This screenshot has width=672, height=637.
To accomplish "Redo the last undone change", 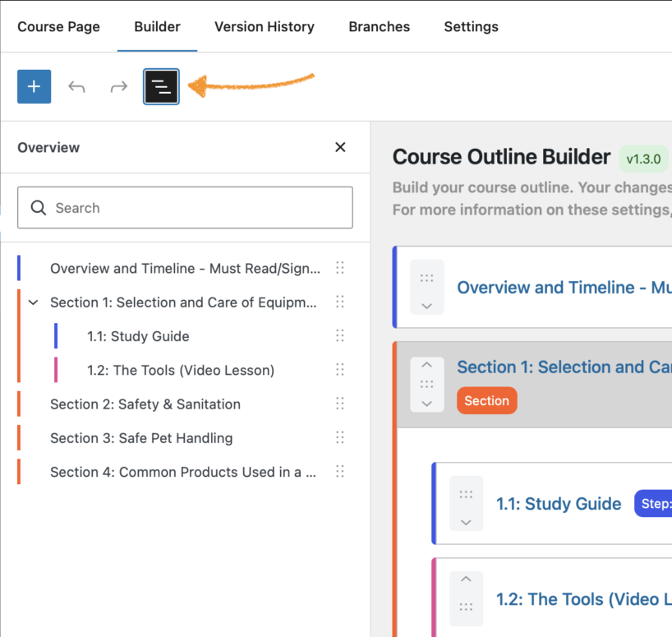I will point(119,86).
